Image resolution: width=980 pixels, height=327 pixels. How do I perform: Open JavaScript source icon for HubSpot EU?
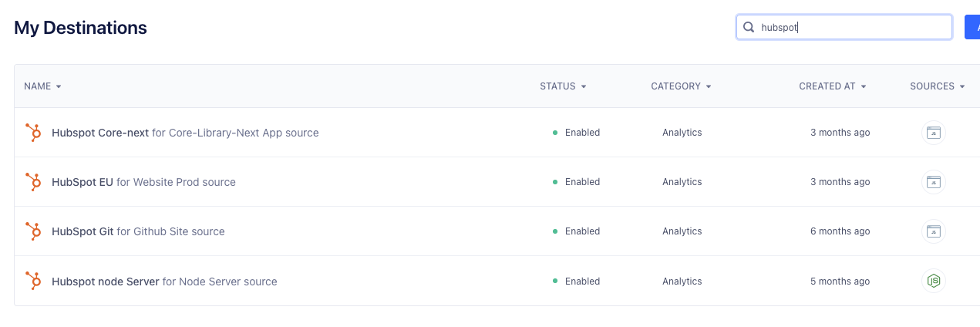934,182
